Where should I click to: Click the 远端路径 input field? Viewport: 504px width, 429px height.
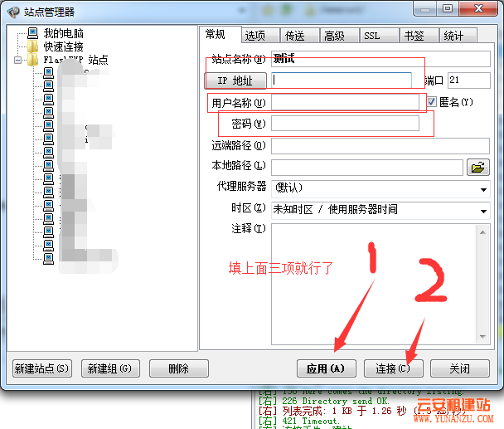pos(380,146)
